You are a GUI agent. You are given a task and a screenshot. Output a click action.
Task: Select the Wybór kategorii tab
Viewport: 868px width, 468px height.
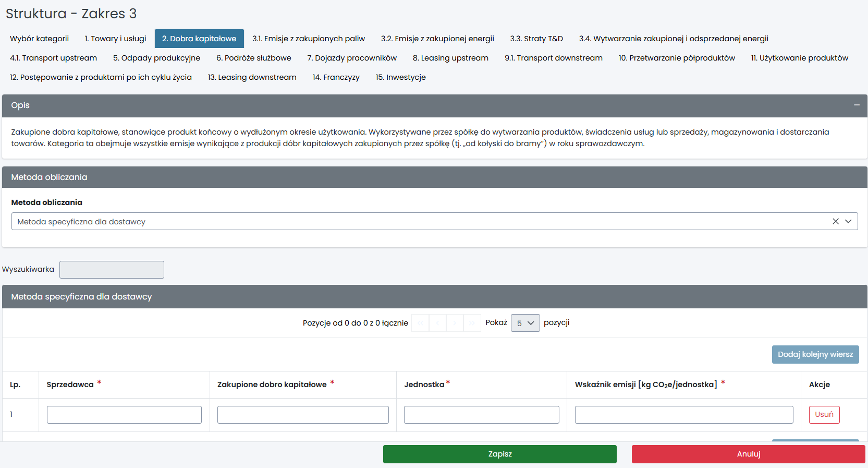(39, 39)
